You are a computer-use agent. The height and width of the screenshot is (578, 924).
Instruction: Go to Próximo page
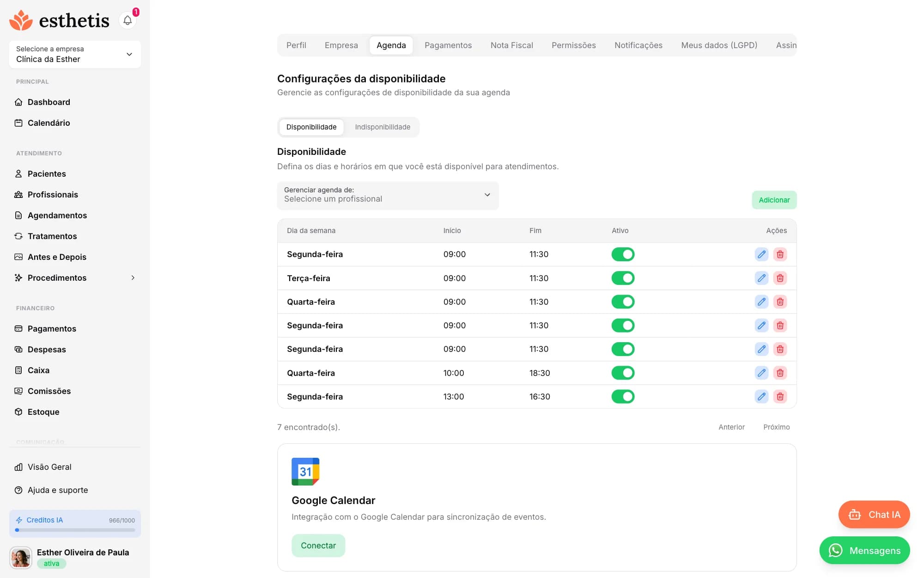pos(776,427)
